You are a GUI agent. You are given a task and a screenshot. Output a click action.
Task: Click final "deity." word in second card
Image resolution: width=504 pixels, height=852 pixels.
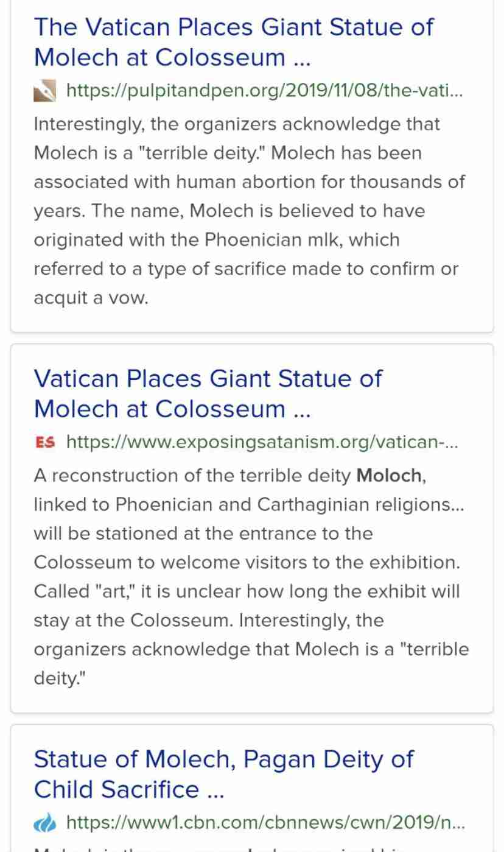(x=60, y=678)
